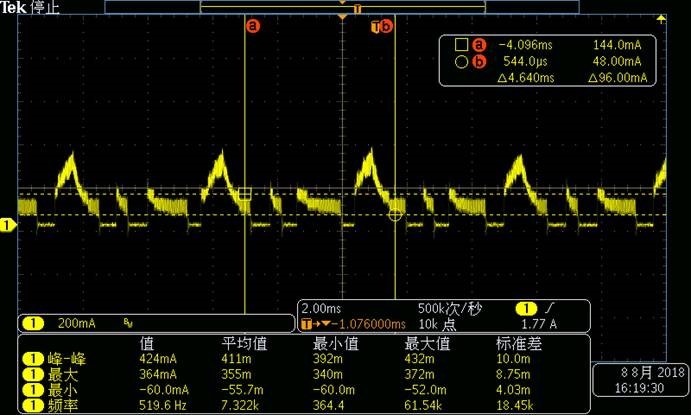Click the 值 column header
The height and width of the screenshot is (415, 691).
(147, 343)
